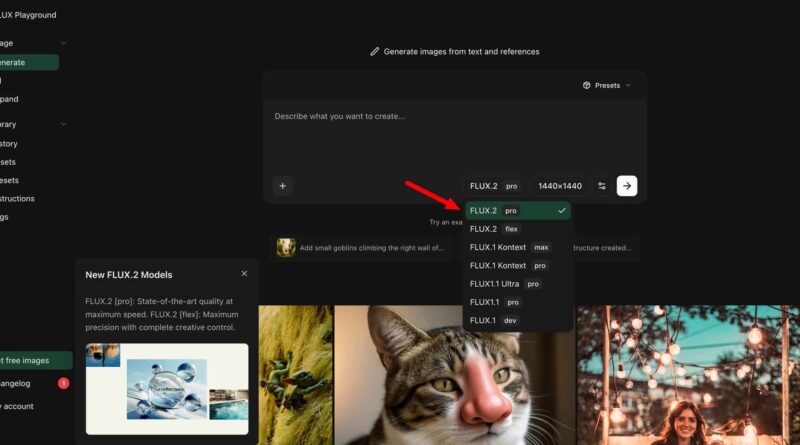Open the FLUX.2 Models preview image
Viewport: 800px width, 445px height.
point(167,389)
